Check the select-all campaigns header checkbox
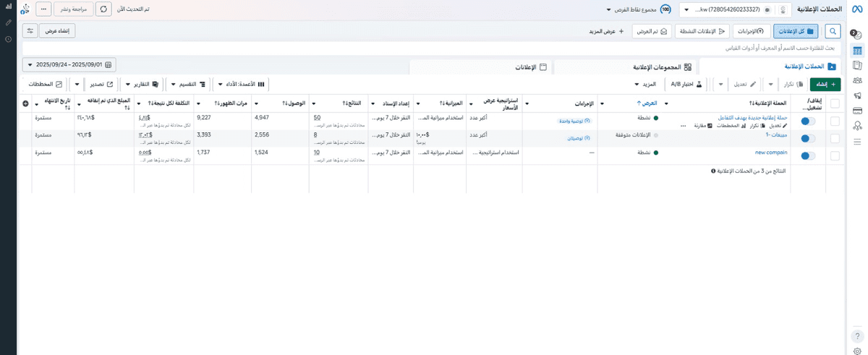Image resolution: width=868 pixels, height=355 pixels. [835, 103]
